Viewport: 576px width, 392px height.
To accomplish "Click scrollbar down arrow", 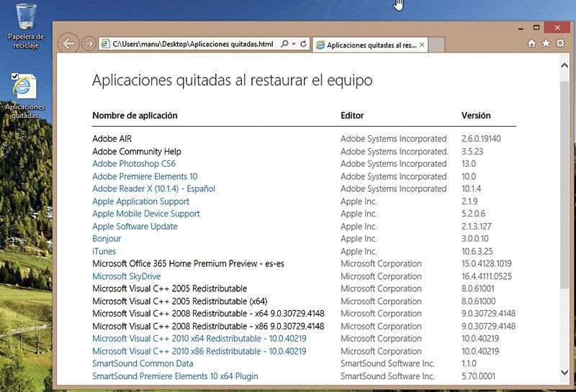I will 564,372.
